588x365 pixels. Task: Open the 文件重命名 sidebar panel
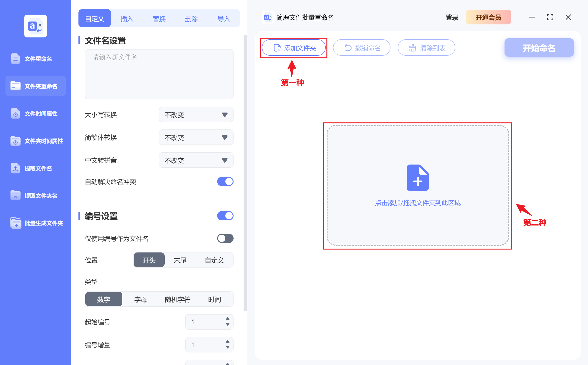tap(35, 58)
